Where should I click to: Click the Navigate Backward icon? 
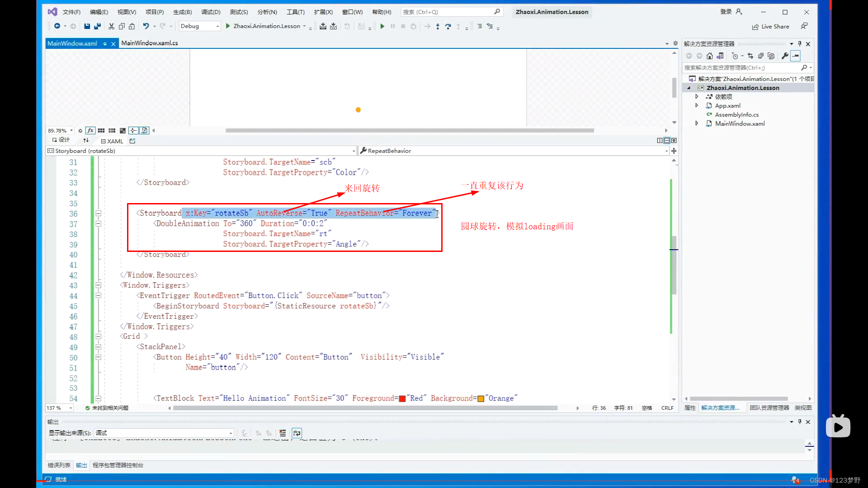57,26
